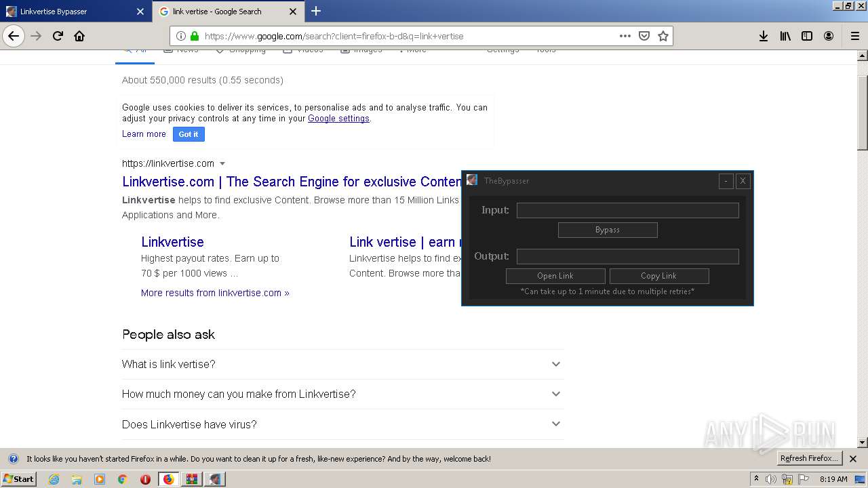Close TheBypasser window

pyautogui.click(x=743, y=181)
